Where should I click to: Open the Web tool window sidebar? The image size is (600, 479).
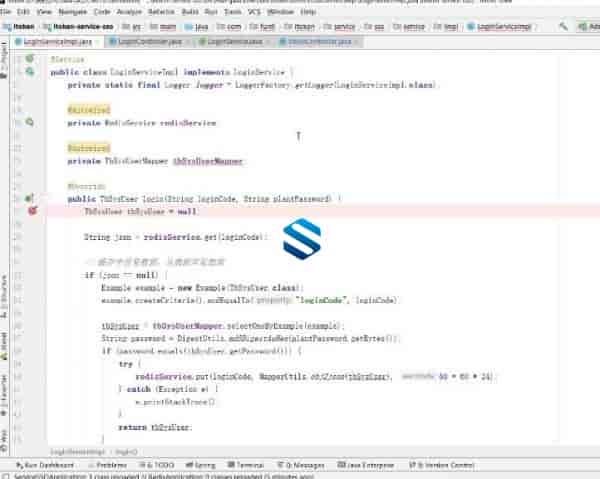pyautogui.click(x=4, y=436)
